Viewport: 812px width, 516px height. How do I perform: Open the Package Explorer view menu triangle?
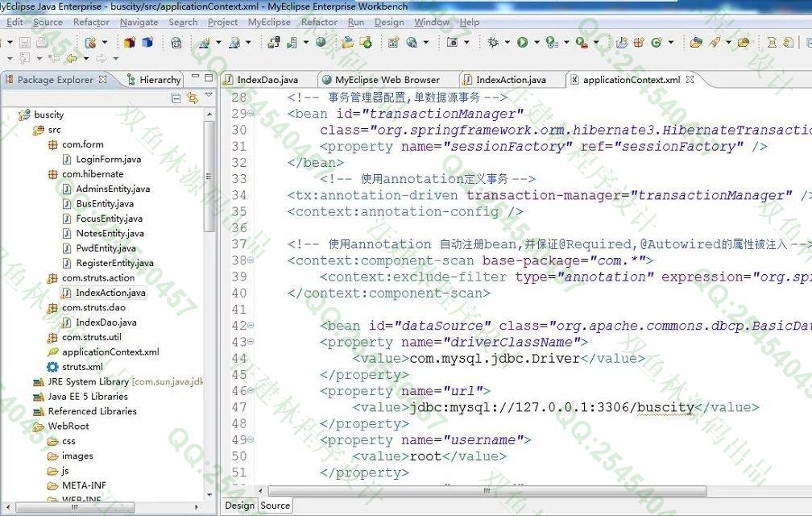(209, 95)
